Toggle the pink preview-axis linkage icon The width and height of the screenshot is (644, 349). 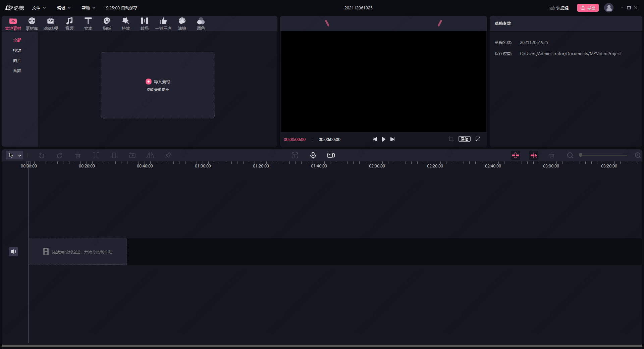[x=534, y=155]
